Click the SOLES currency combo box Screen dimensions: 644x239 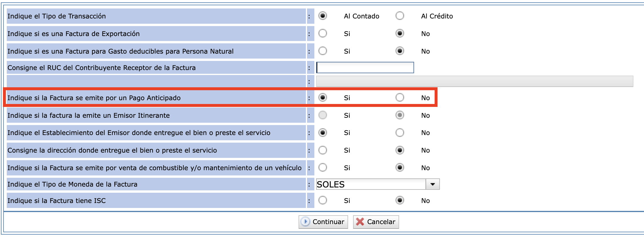click(x=371, y=184)
